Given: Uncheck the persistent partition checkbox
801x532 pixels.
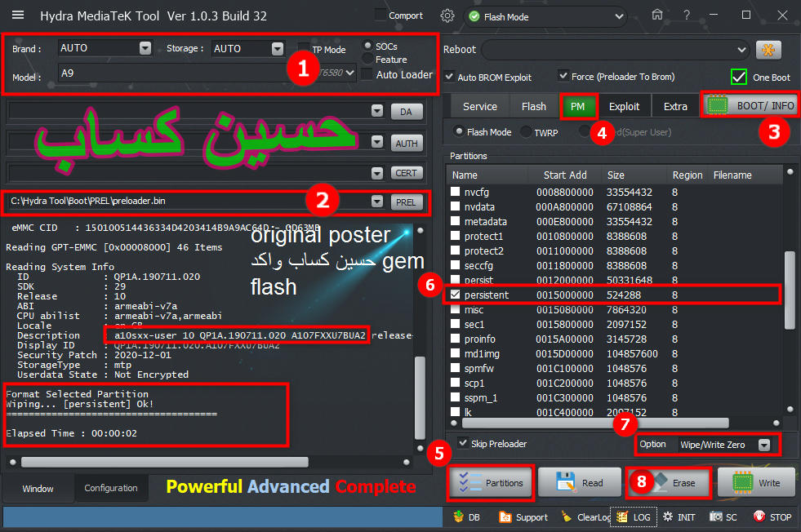Looking at the screenshot, I should [455, 295].
